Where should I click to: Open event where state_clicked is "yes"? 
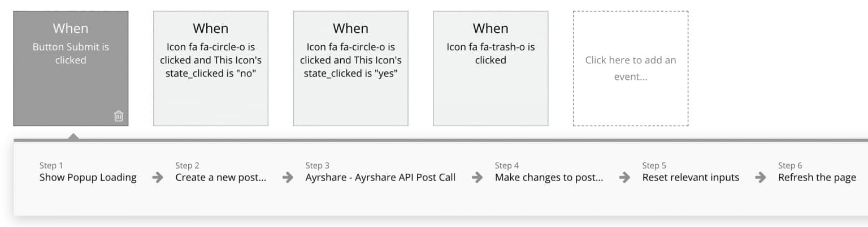[350, 68]
